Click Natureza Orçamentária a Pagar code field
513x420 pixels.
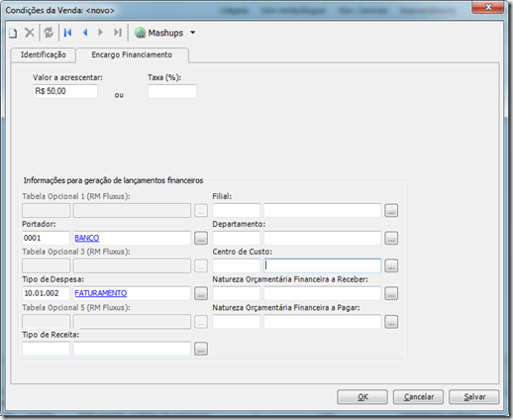pos(237,322)
